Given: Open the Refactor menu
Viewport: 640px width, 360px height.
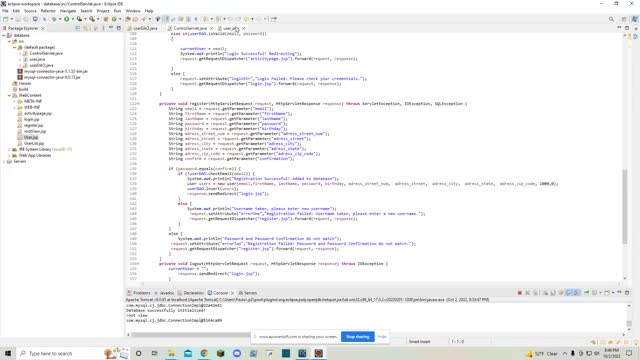Looking at the screenshot, I should (48, 11).
